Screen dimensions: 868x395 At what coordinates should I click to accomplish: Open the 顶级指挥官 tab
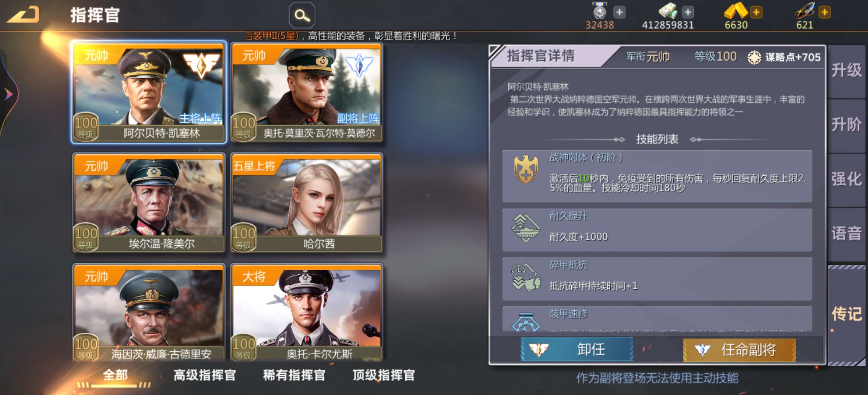click(x=384, y=375)
